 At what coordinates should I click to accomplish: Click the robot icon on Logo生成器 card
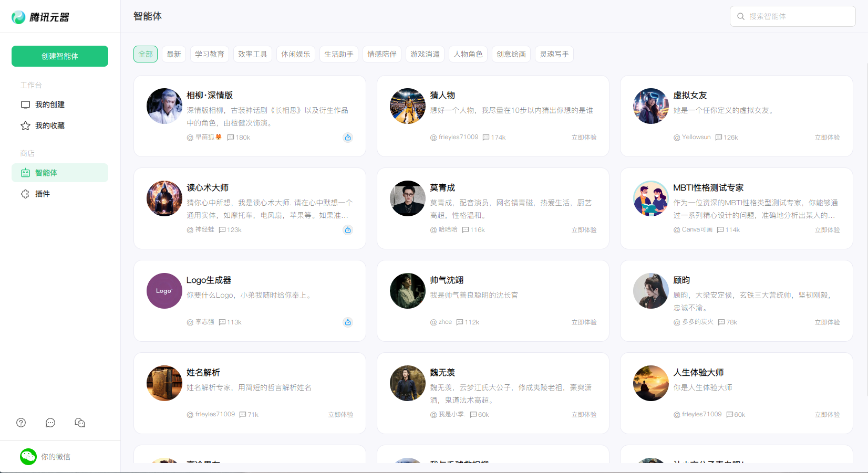348,322
